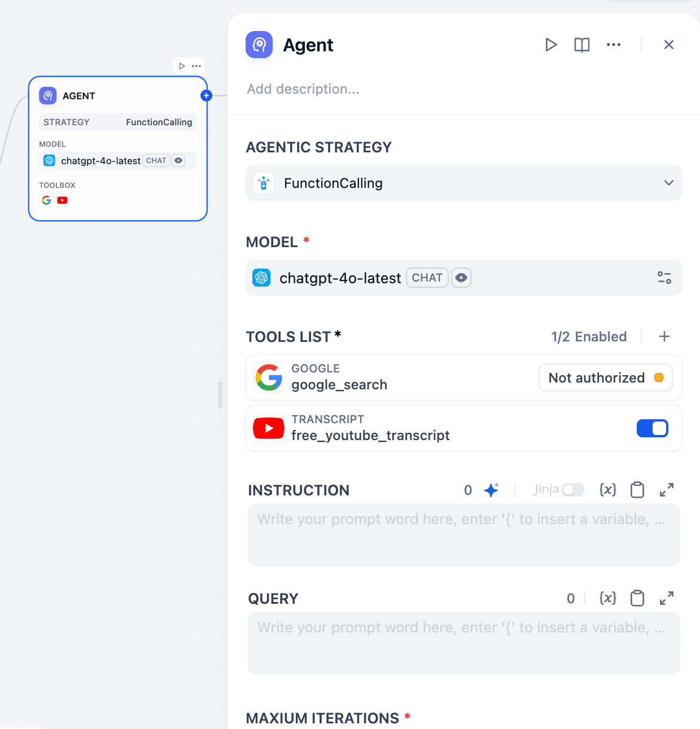
Task: Click the prompt generator sparkle icon
Action: coord(491,490)
